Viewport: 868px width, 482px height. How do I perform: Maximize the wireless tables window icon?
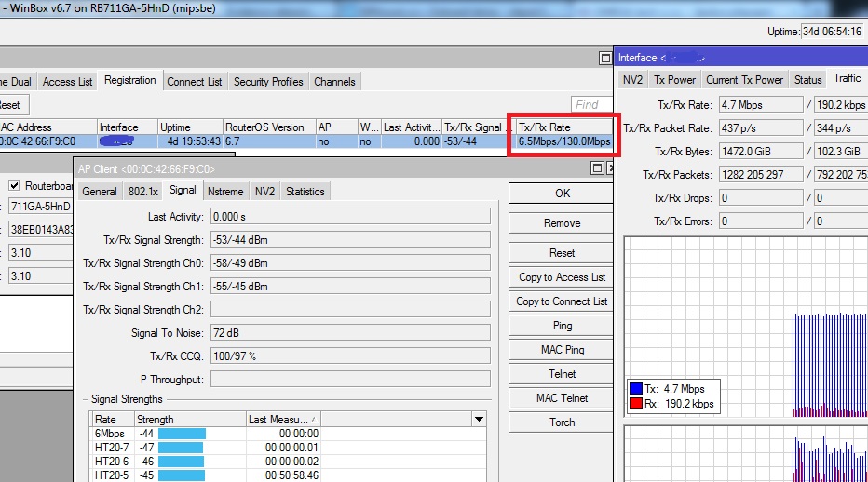click(605, 58)
